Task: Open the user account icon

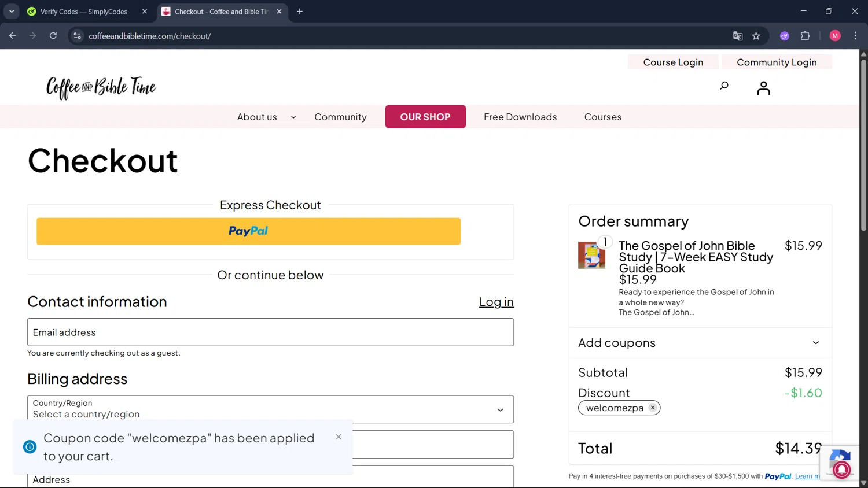Action: coord(763,88)
